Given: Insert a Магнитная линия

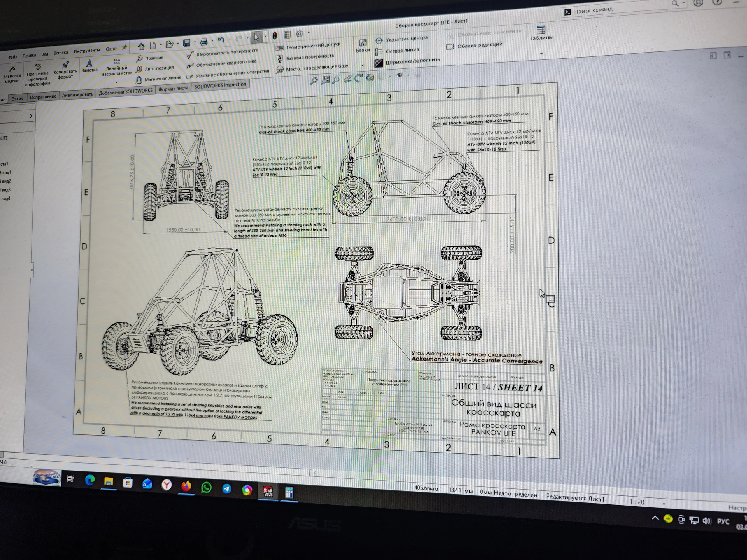Looking at the screenshot, I should pos(158,79).
